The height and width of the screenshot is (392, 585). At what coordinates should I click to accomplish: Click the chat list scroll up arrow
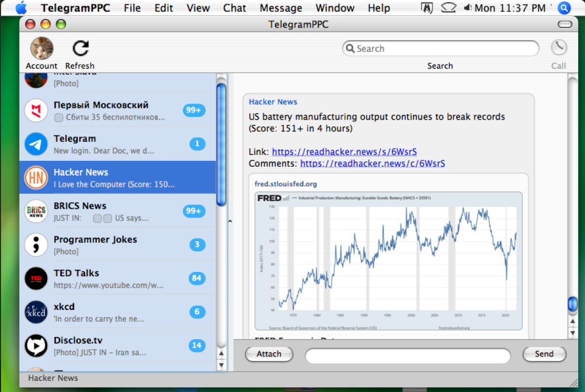click(x=221, y=353)
